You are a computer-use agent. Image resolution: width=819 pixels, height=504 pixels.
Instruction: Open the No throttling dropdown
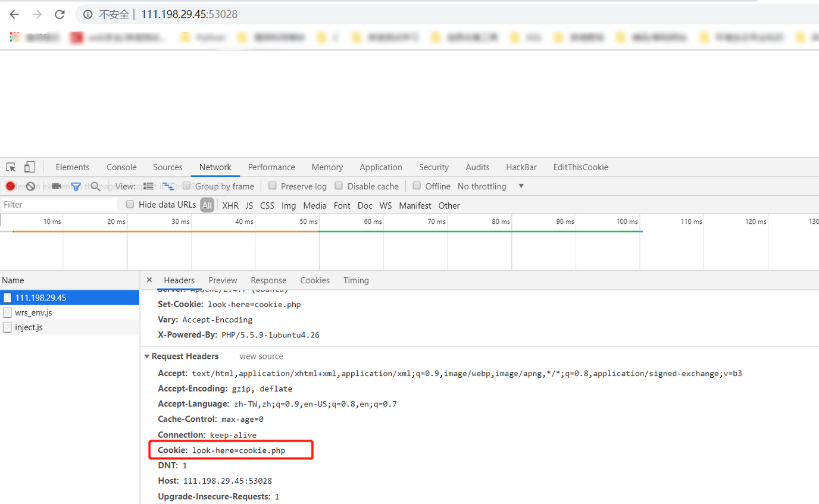490,186
